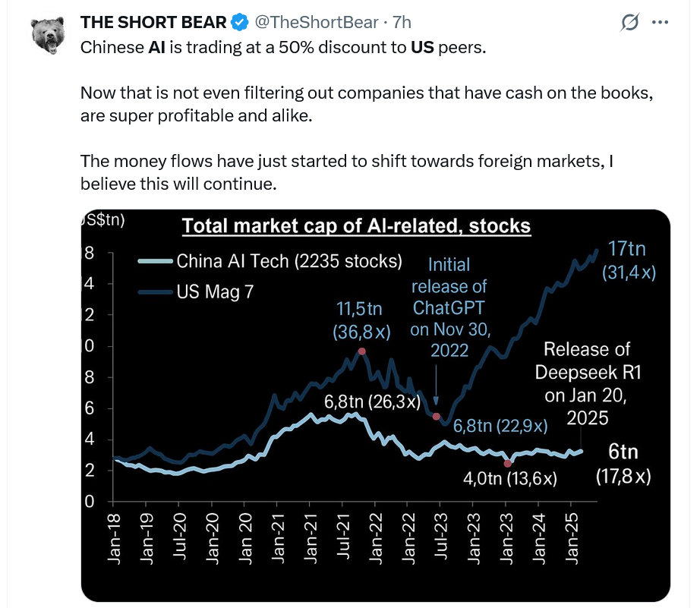Click the Release of Deepseek R1 annotation
The width and height of the screenshot is (700, 608).
pyautogui.click(x=582, y=383)
